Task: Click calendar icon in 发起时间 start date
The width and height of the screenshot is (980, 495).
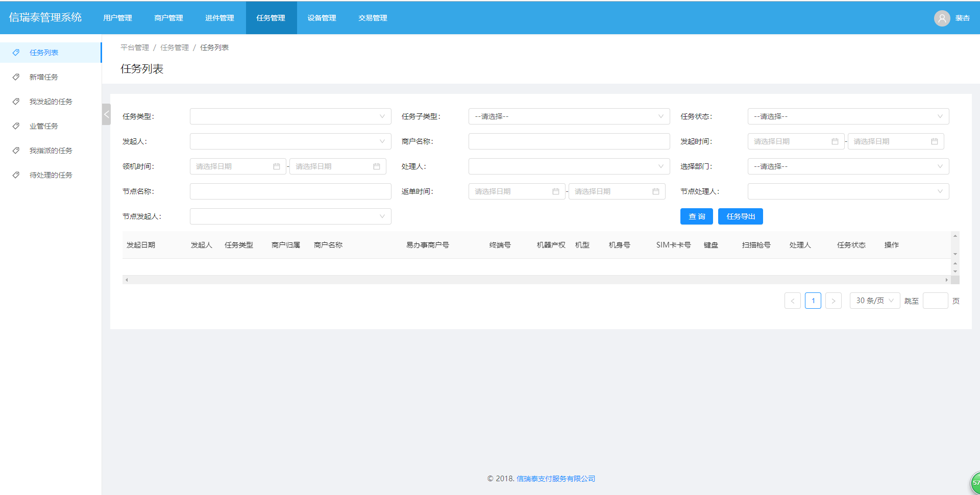Action: 835,141
